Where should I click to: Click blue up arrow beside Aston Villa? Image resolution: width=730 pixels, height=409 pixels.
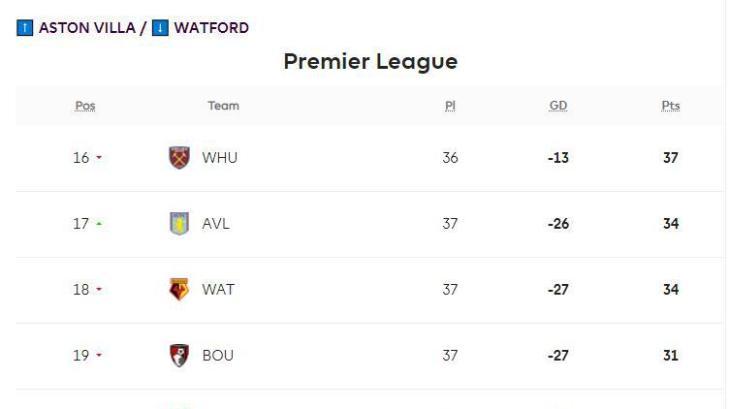[25, 28]
